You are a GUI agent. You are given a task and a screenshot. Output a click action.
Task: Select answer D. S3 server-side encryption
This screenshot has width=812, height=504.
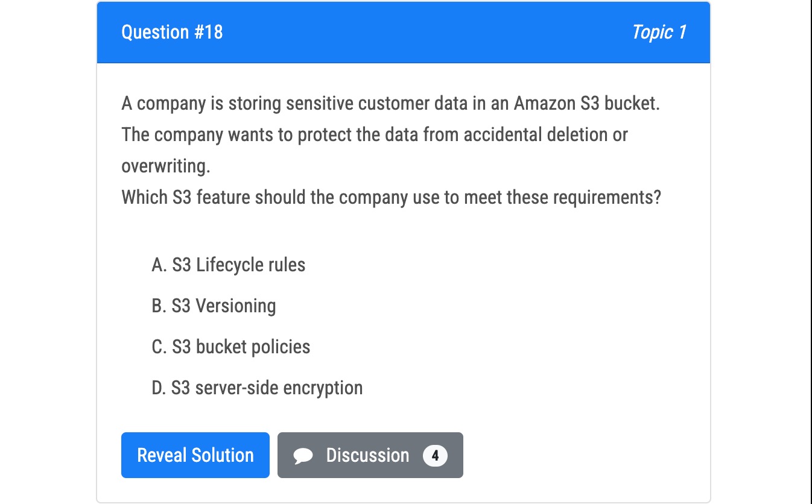[258, 388]
